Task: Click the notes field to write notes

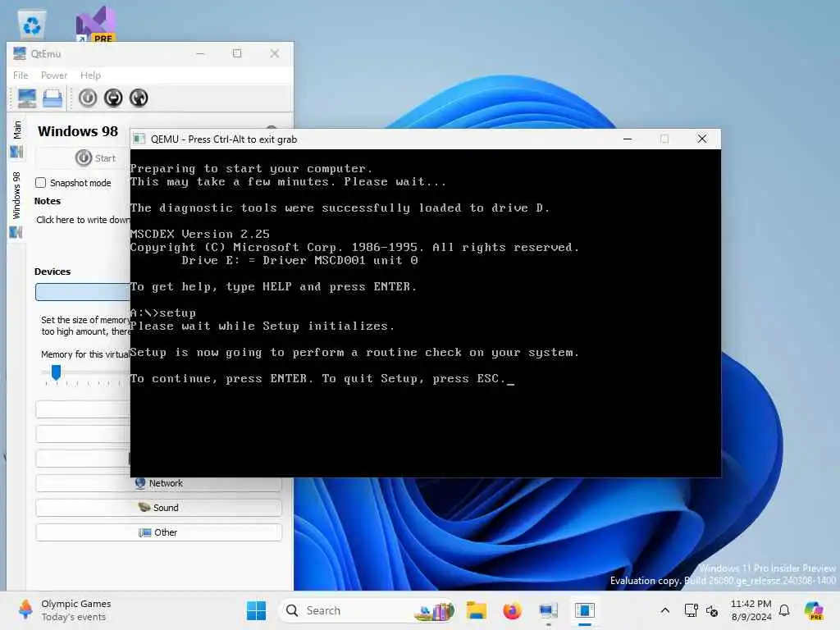Action: click(83, 220)
